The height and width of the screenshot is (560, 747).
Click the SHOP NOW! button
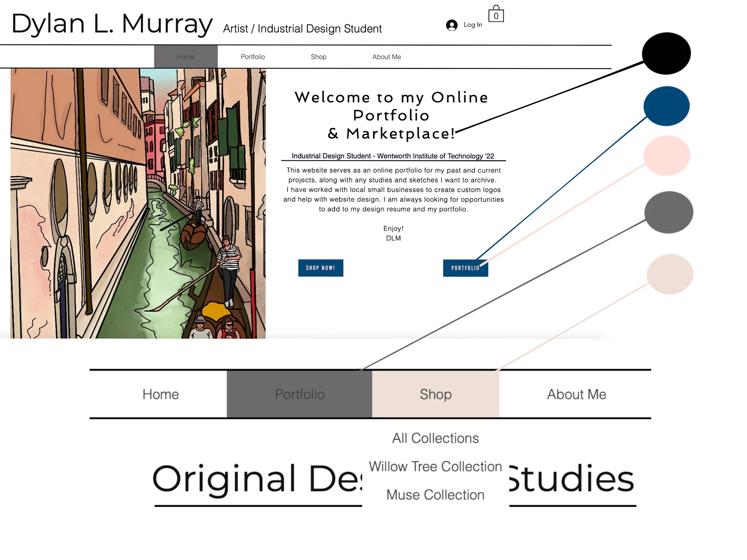[321, 268]
